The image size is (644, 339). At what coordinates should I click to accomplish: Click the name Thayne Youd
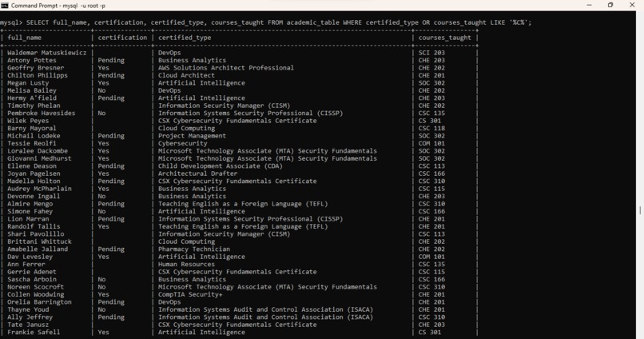(x=28, y=309)
